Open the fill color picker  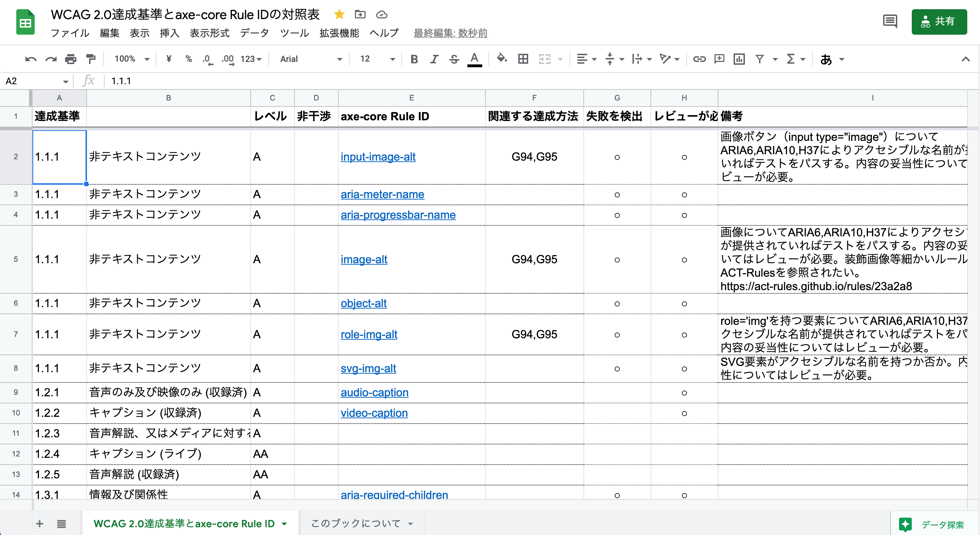(502, 59)
